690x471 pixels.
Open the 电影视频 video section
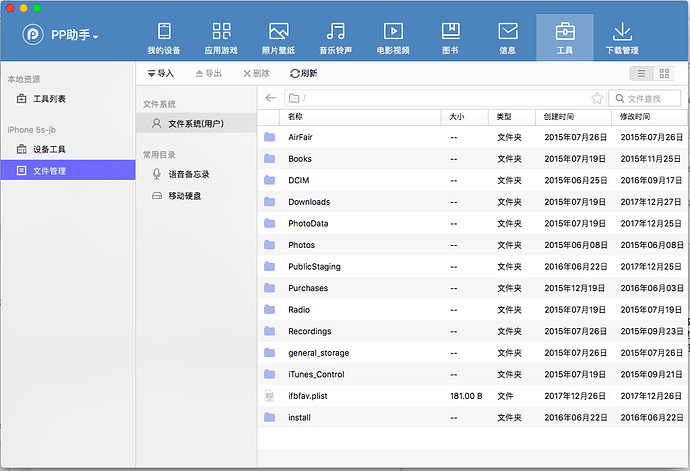(x=393, y=38)
